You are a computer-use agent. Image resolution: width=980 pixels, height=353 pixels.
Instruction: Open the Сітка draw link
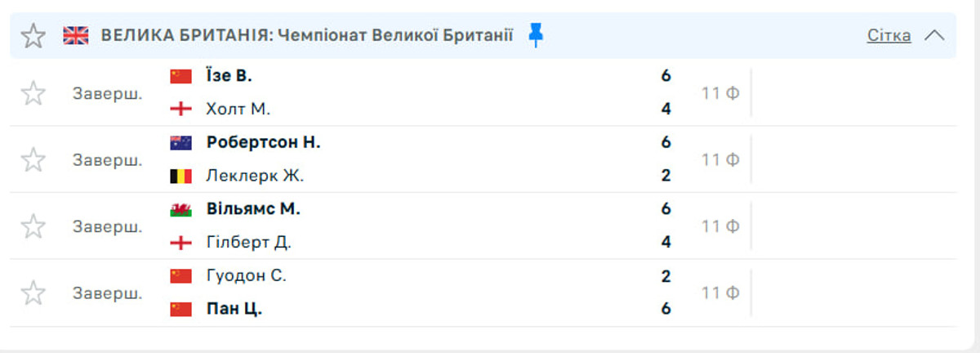click(889, 35)
